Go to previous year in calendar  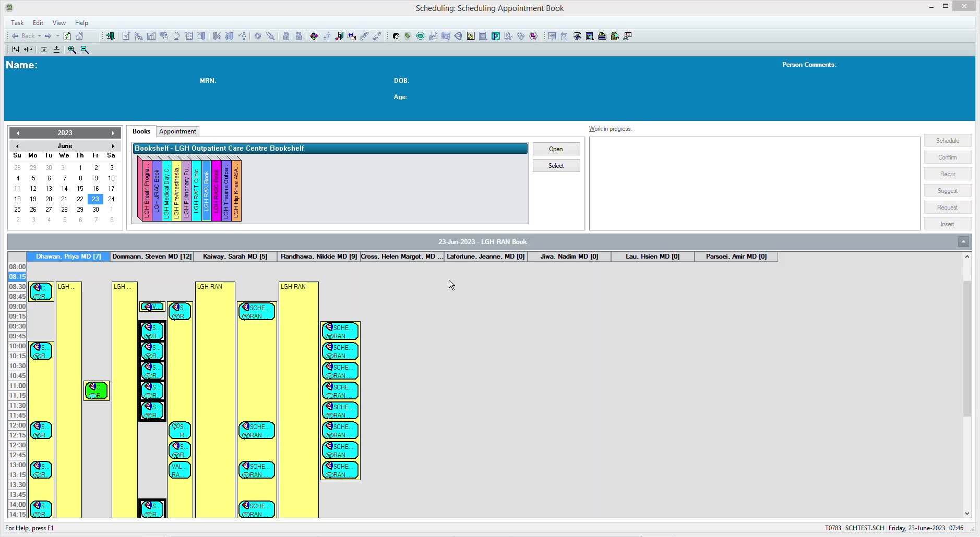pyautogui.click(x=17, y=133)
